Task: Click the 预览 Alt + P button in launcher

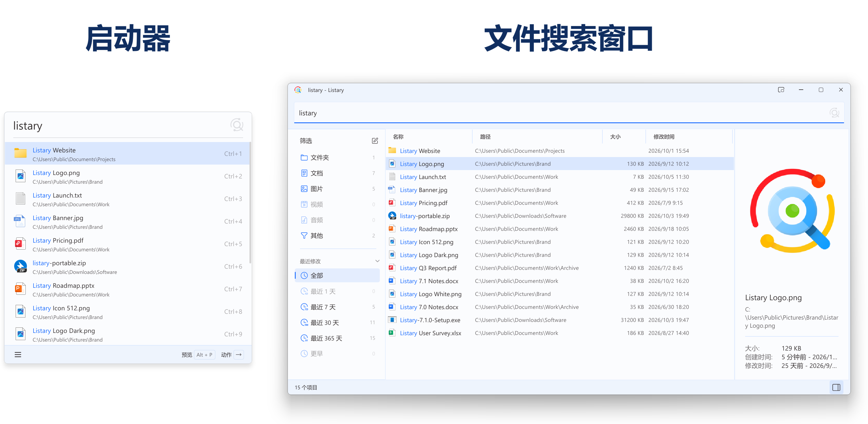Action: [x=198, y=355]
